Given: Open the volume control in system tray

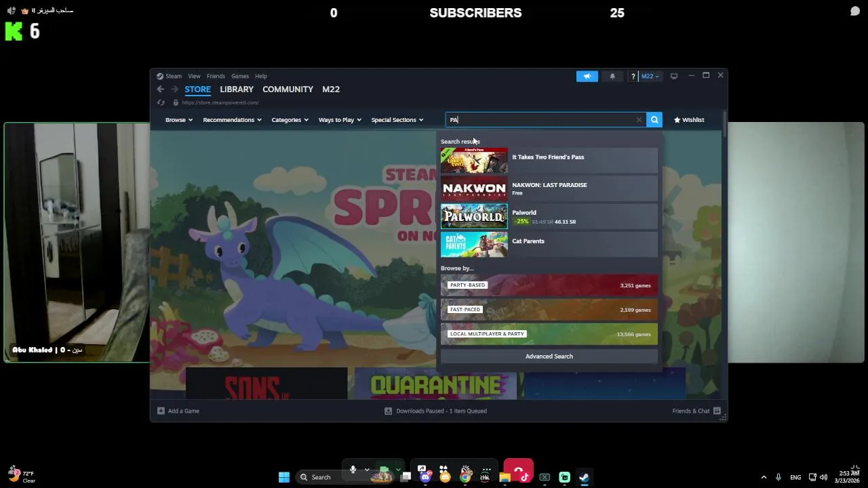Looking at the screenshot, I should click(823, 477).
